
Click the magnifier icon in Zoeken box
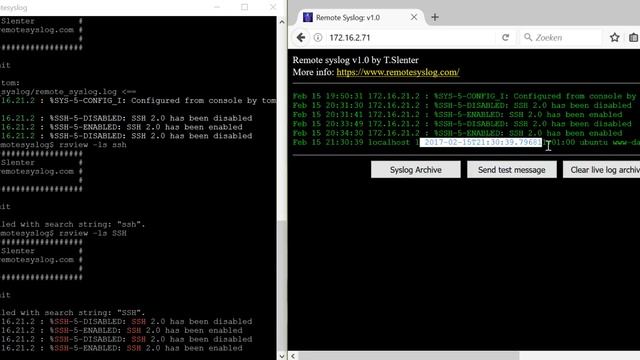coord(528,38)
